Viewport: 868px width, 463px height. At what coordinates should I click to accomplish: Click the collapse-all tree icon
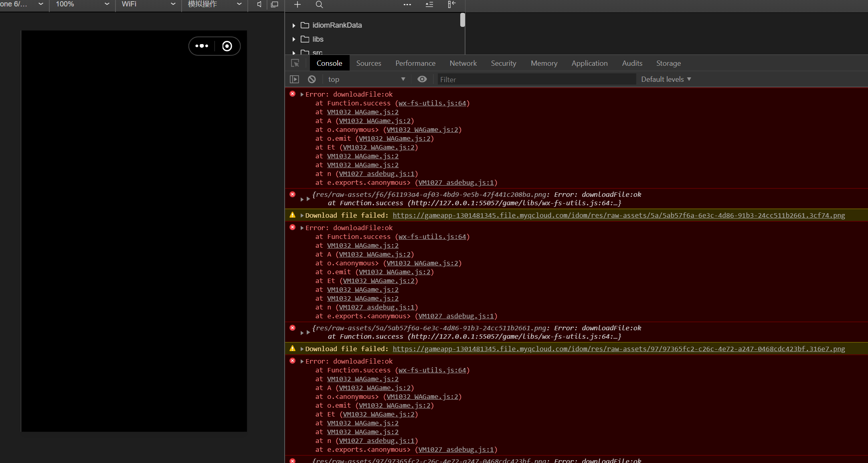click(x=429, y=4)
